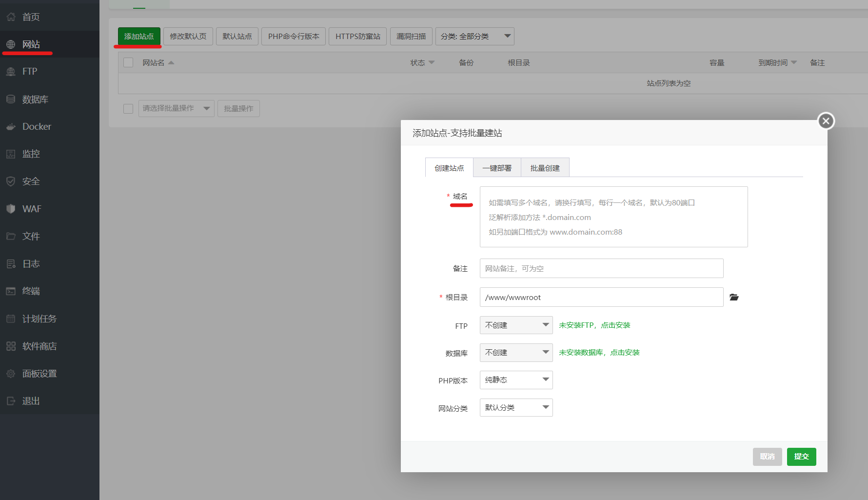Screen dimensions: 868x500
Task: Open the 请选择批量操作 dropdown
Action: click(x=176, y=108)
